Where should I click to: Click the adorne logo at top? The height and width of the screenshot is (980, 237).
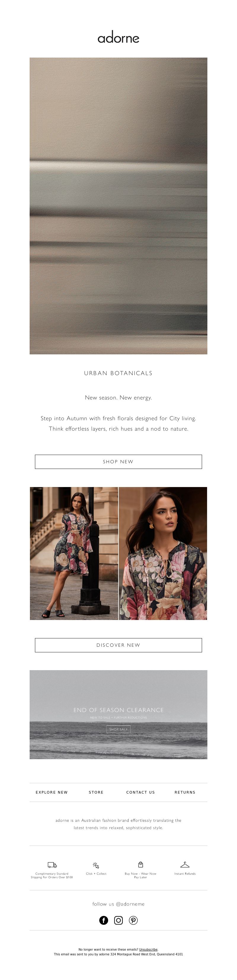click(x=118, y=38)
